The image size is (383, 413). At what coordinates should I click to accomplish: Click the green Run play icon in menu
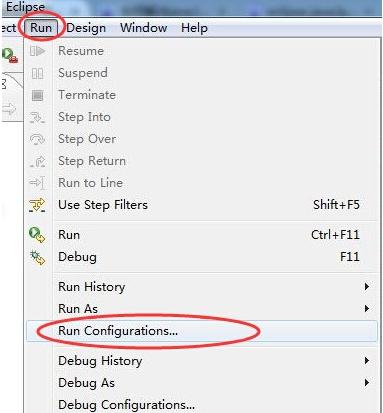click(x=37, y=235)
